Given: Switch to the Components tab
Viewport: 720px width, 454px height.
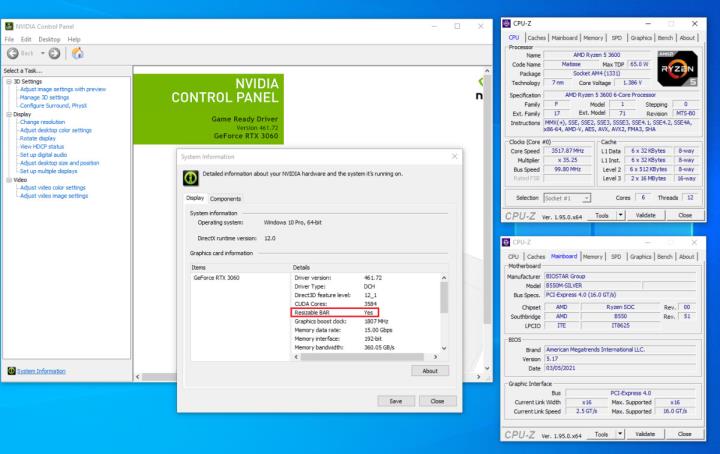Looking at the screenshot, I should coord(225,199).
